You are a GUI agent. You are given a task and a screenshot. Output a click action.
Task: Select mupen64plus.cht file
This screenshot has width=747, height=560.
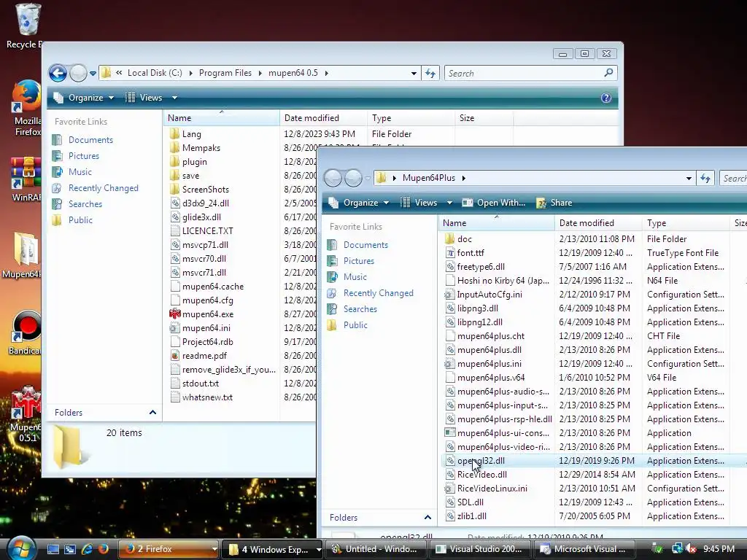tap(491, 335)
